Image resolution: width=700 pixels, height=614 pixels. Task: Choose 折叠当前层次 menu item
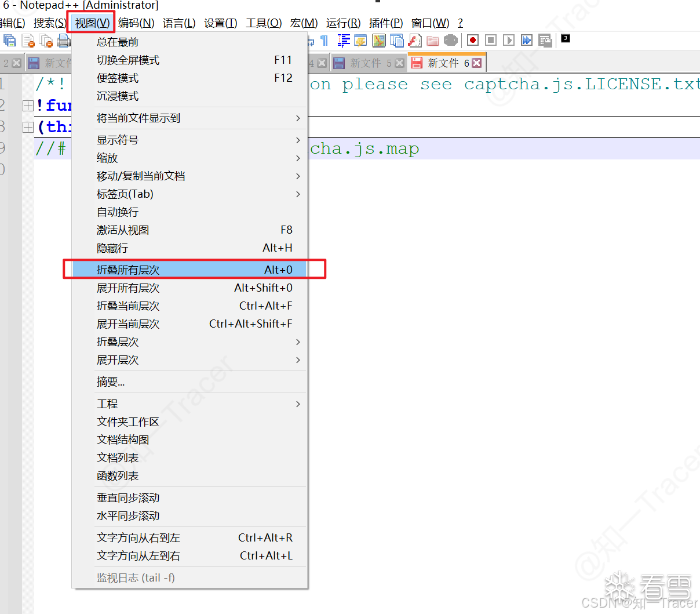pos(189,306)
